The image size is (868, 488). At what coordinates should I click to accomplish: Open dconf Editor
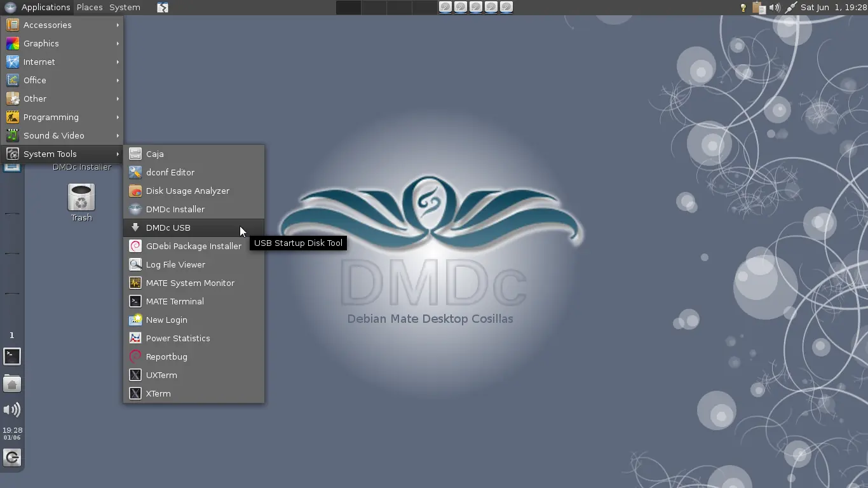[x=194, y=172]
